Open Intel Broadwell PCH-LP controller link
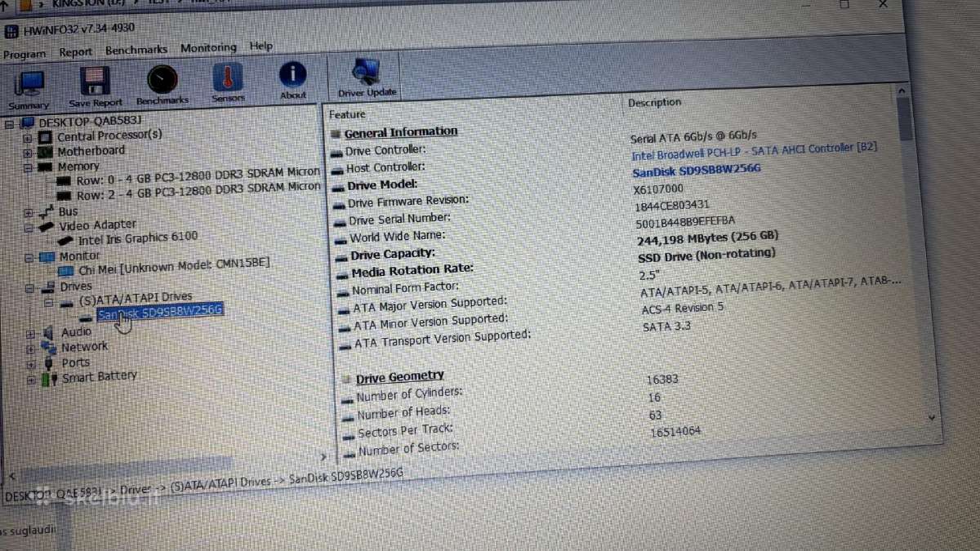This screenshot has height=551, width=980. (753, 152)
